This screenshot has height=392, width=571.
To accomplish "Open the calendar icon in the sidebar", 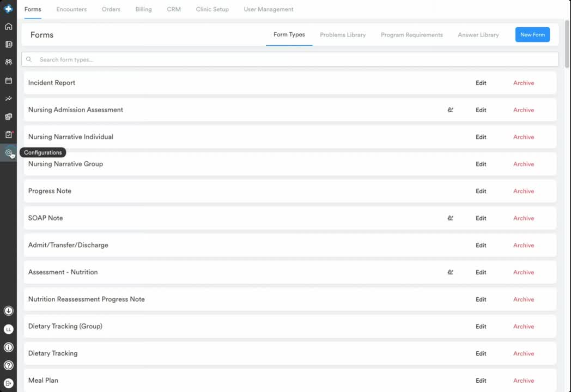I will (x=8, y=80).
